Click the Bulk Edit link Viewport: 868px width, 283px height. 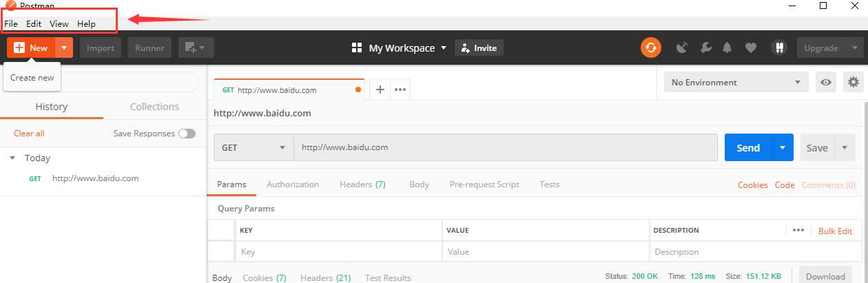click(836, 231)
